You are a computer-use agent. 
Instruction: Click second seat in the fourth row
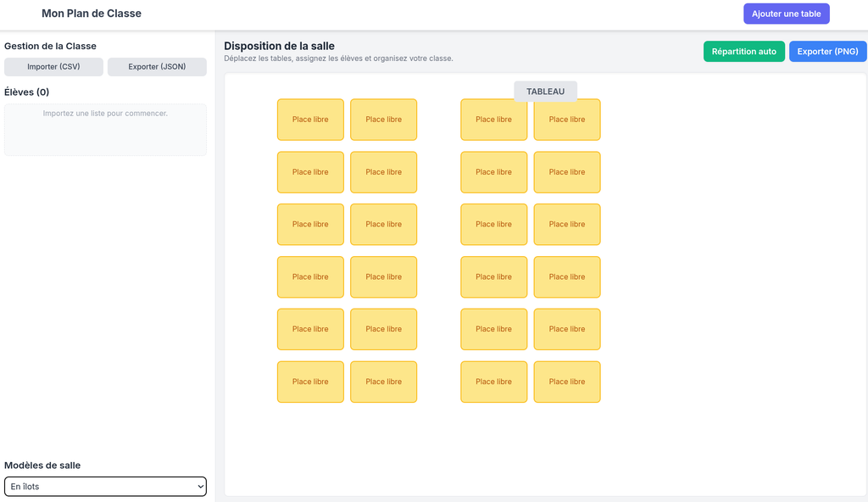tap(383, 277)
